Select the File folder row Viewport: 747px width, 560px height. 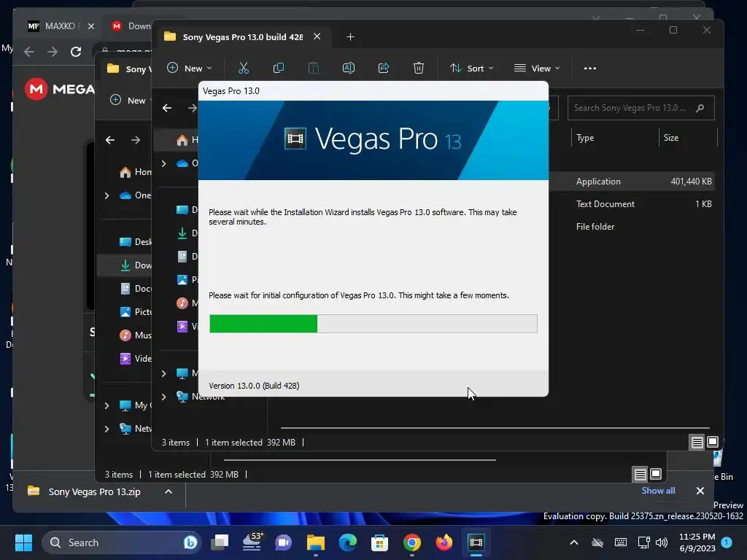(x=632, y=227)
